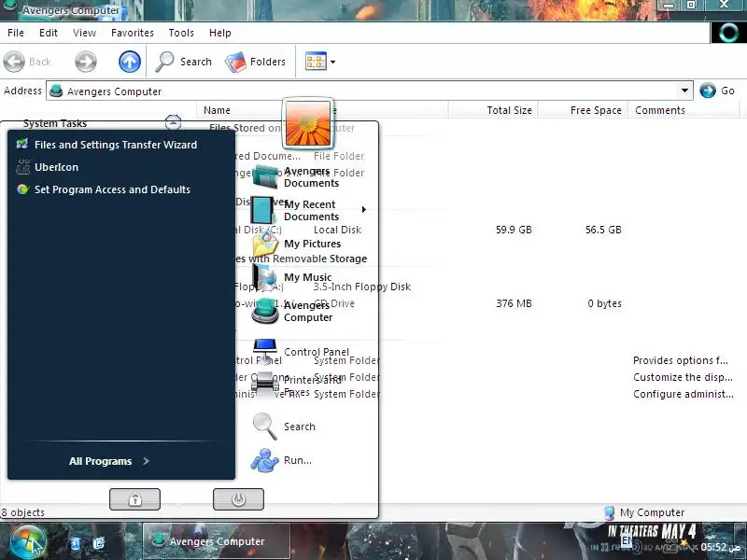
Task: Click '8 objects' in the status bar
Action: coord(22,512)
